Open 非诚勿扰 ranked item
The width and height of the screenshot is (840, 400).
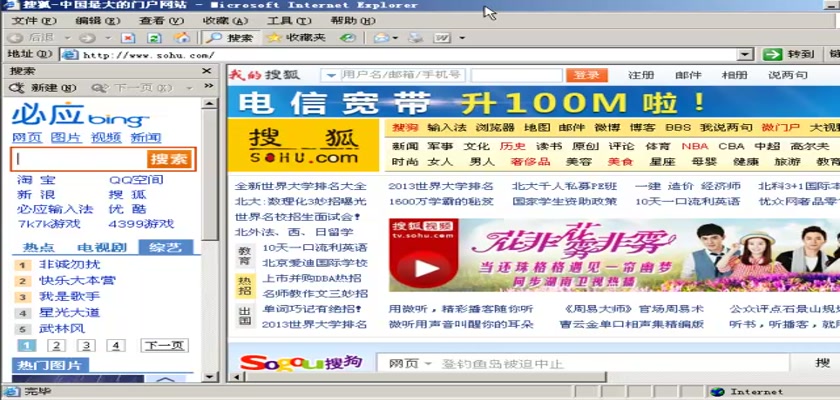coord(70,265)
